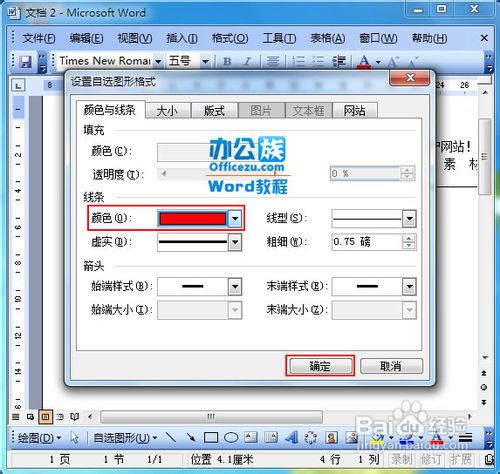Toggle 修订 track changes in status bar
Screen dimensions: 500x474
coord(431,460)
